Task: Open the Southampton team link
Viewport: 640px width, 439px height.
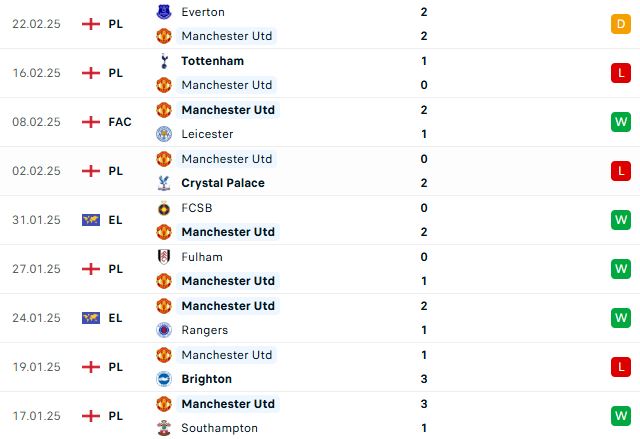Action: pos(220,428)
